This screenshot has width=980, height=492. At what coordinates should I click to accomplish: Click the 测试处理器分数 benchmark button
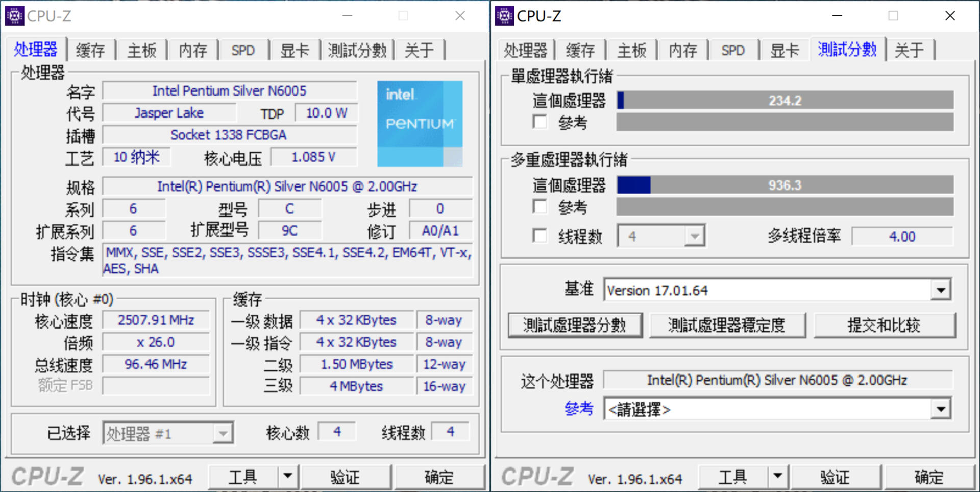575,324
